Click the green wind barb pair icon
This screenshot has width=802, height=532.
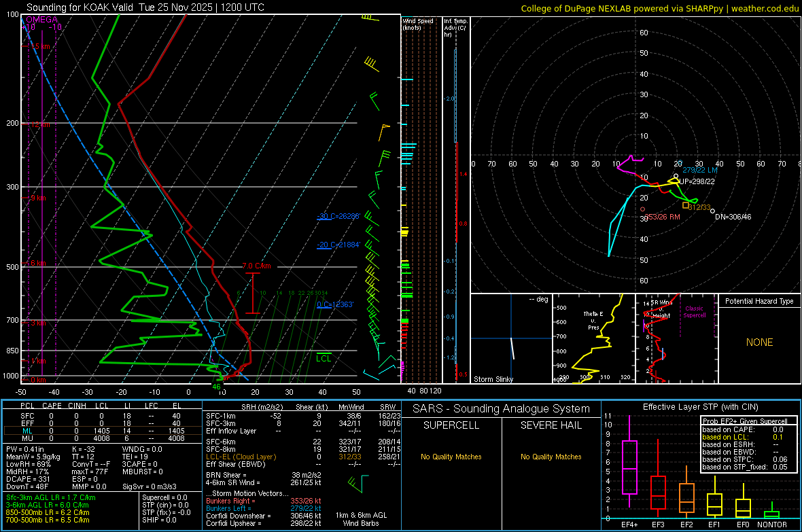click(358, 482)
